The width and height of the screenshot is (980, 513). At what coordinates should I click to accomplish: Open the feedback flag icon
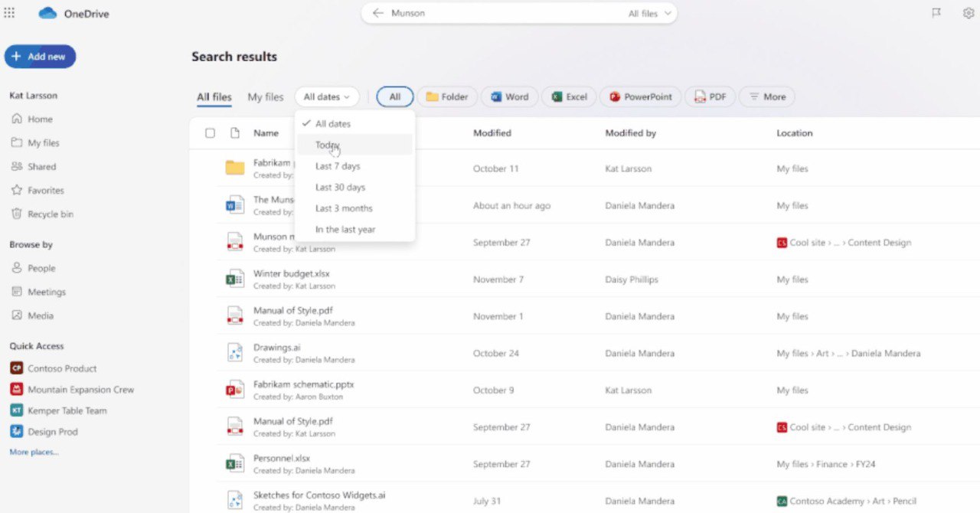936,13
